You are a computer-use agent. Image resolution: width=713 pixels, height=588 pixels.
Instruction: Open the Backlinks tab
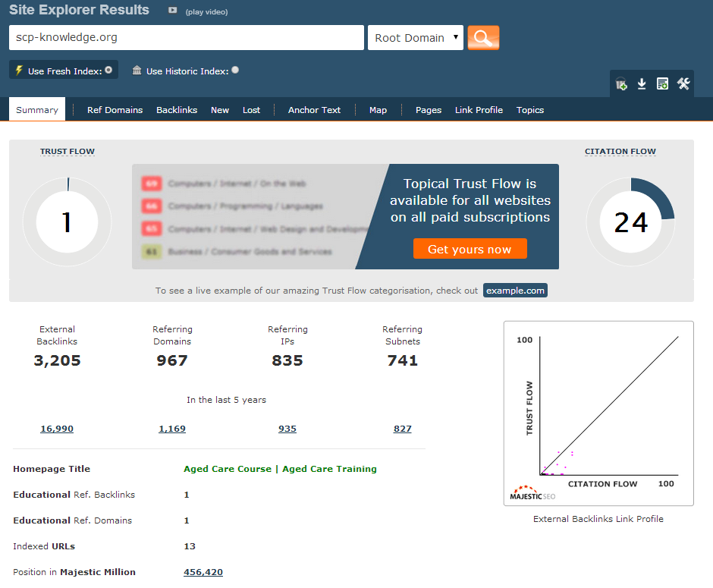(177, 110)
